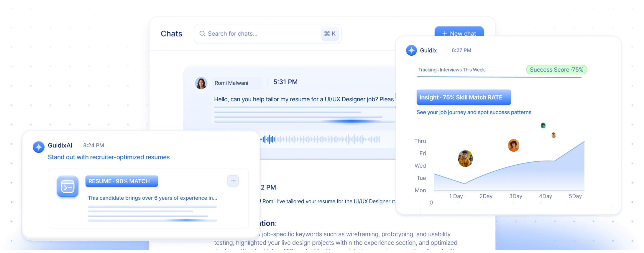Screen dimensions: 644x253
Task: Click the GuidixAI star logo icon
Action: coord(39,147)
